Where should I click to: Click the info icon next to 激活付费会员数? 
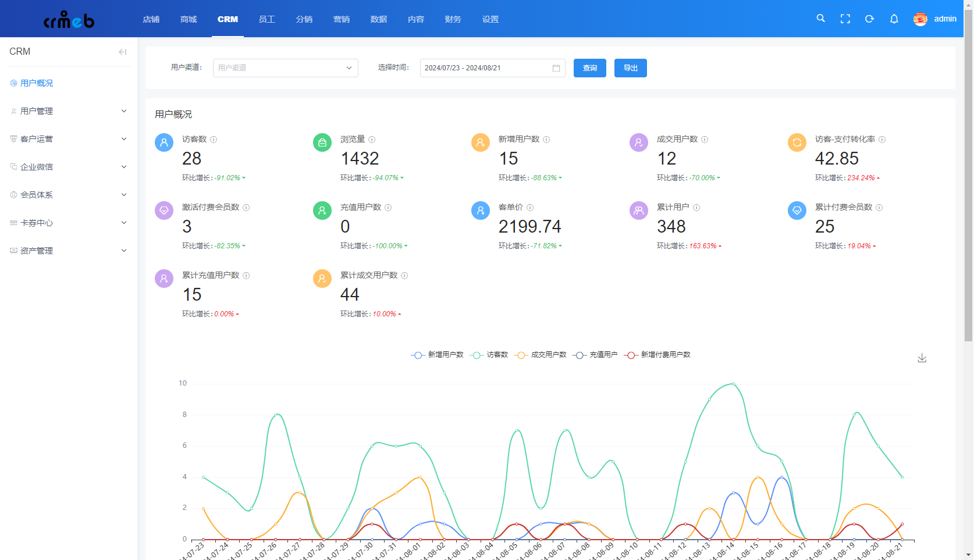coord(246,208)
